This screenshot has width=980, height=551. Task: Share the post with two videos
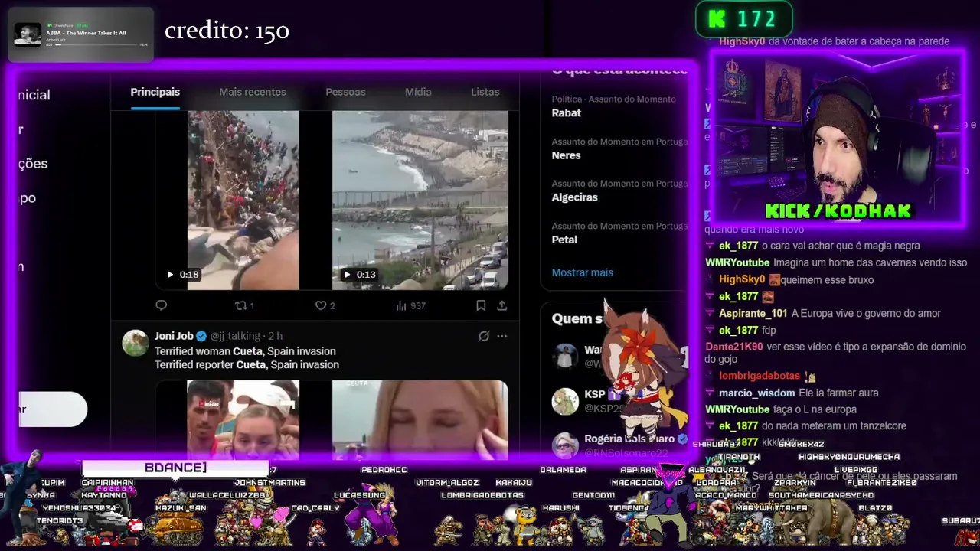point(502,305)
